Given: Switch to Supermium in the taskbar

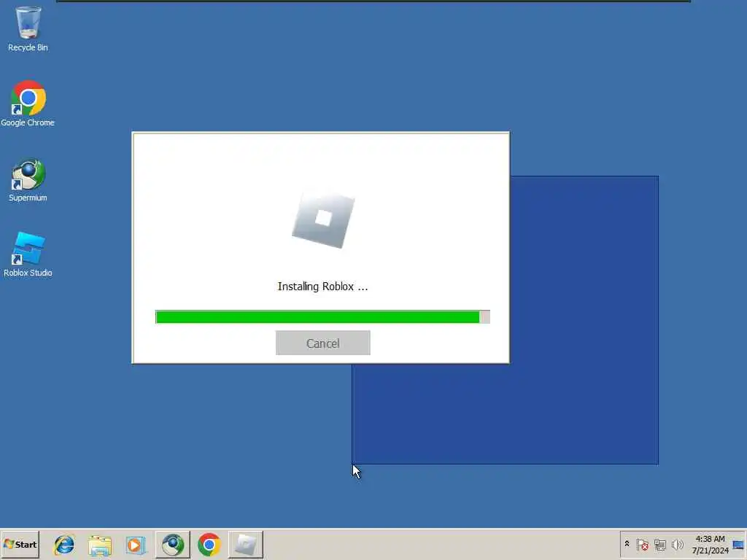Looking at the screenshot, I should coord(172,545).
